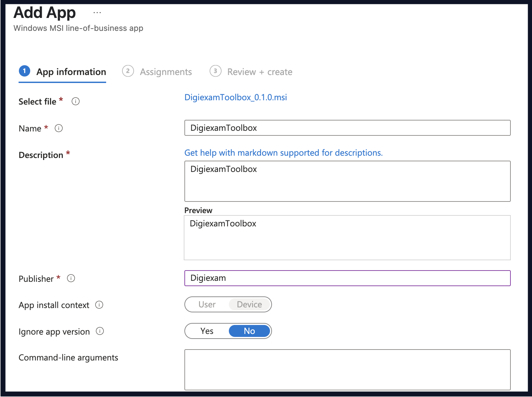Open the ellipsis menu beside Add App

tap(97, 12)
